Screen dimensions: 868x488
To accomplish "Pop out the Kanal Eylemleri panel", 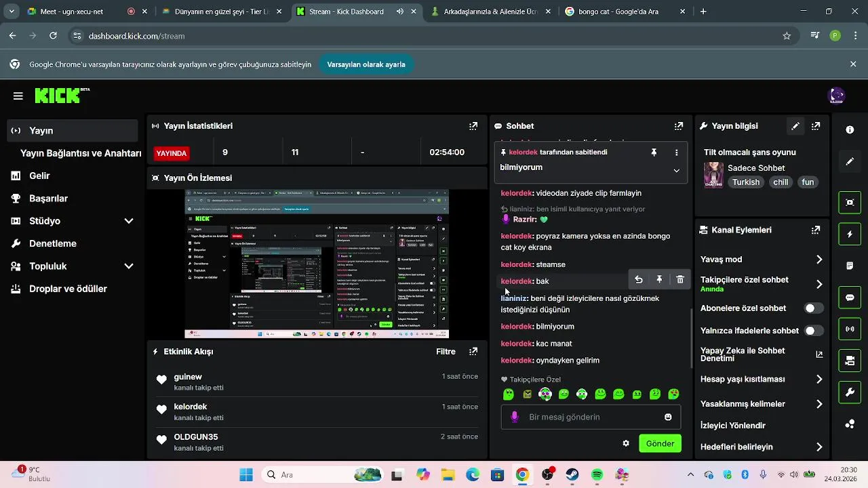I will (x=816, y=230).
